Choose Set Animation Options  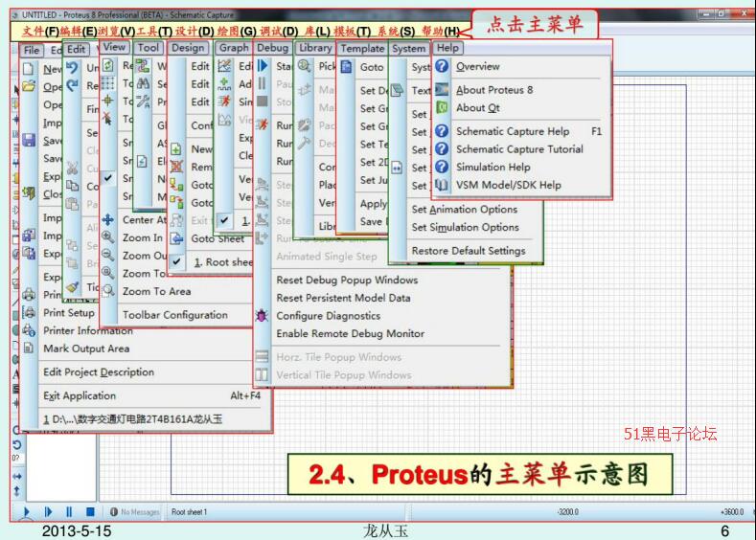point(465,209)
